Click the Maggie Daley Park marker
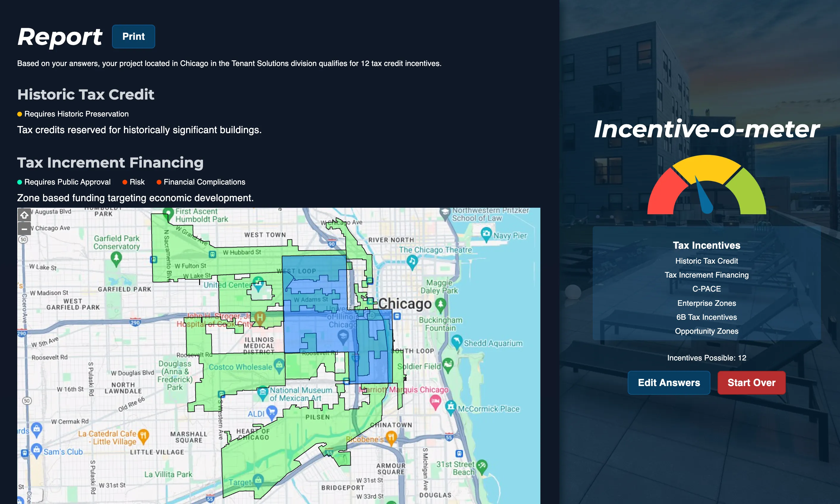The height and width of the screenshot is (504, 840). pos(441,304)
